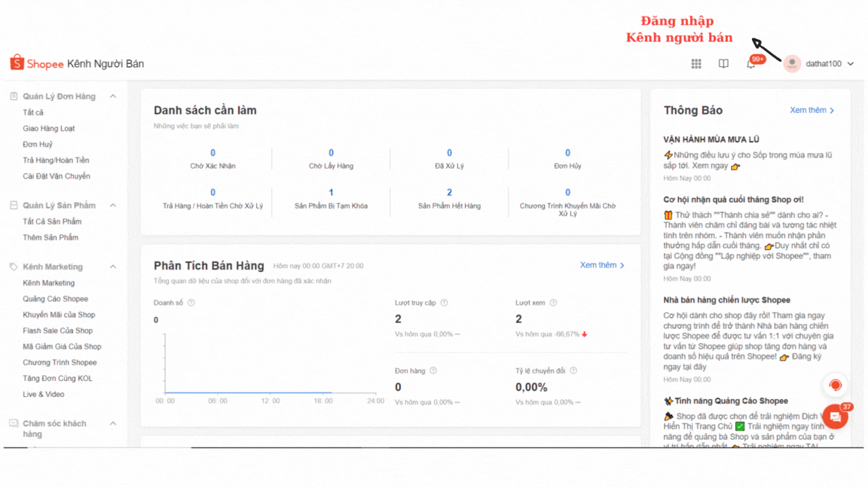This screenshot has height=488, width=868.
Task: Click the dathat100 profile avatar
Action: pos(792,63)
